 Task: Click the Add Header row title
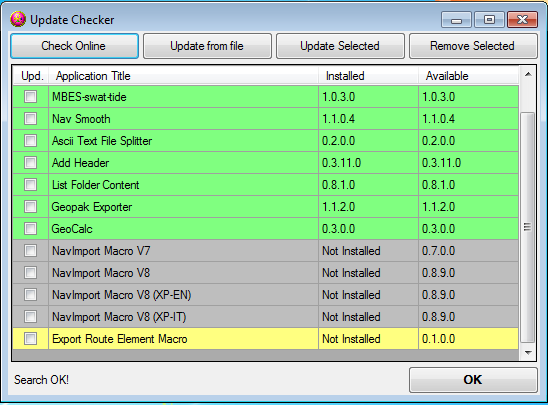point(183,163)
